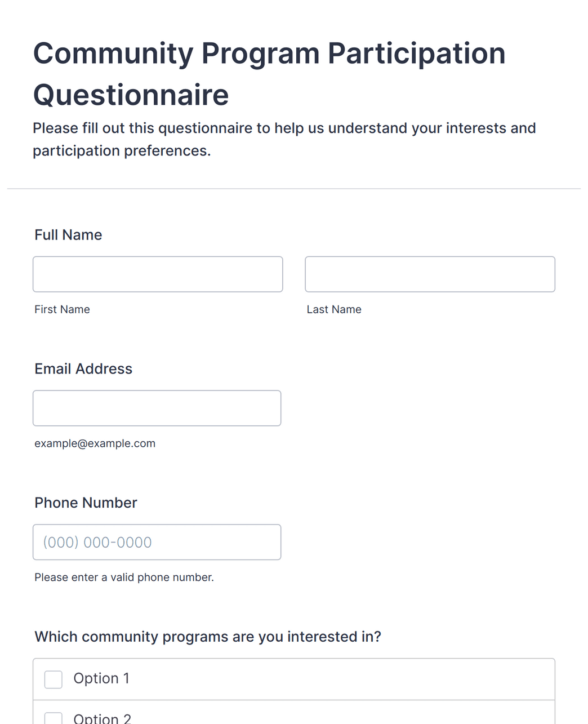
Task: Click the community programs question label
Action: point(208,637)
